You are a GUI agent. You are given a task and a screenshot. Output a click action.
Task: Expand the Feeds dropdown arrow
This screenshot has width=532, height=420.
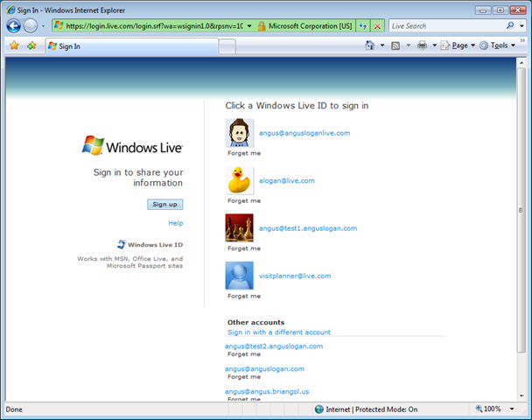click(x=409, y=45)
